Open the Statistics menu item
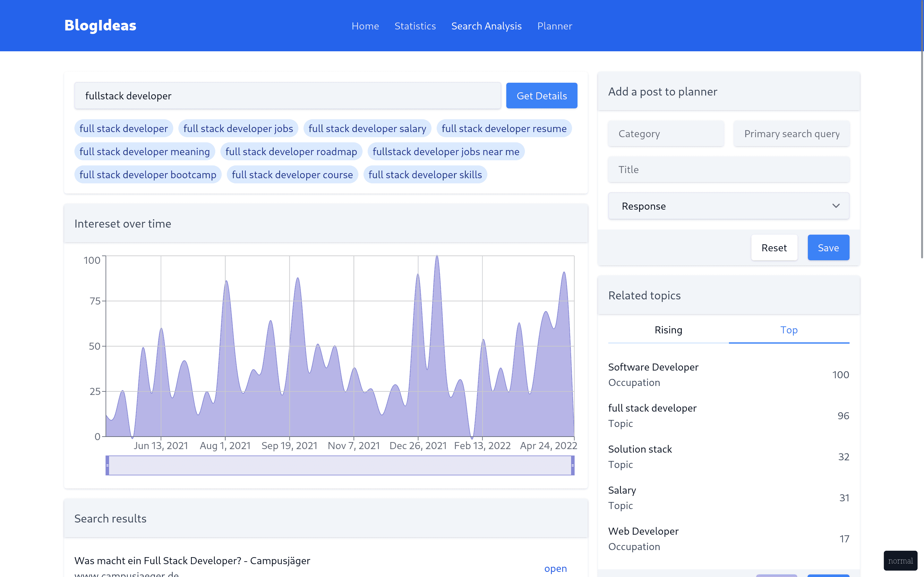 point(415,26)
